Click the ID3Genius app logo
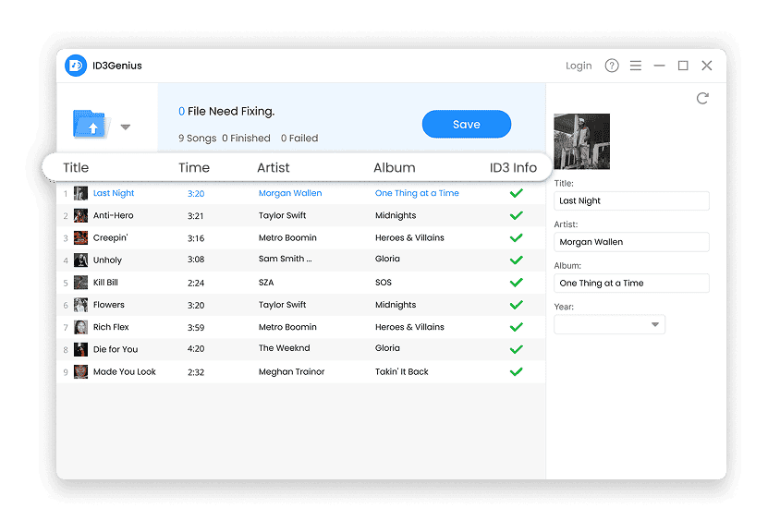Image resolution: width=768 pixels, height=532 pixels. click(x=76, y=66)
